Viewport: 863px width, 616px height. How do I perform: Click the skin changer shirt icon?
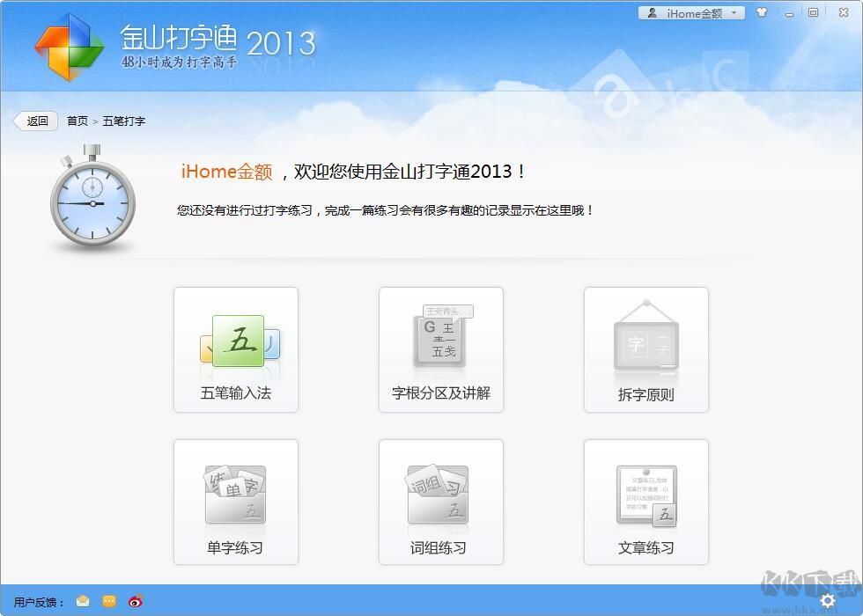761,12
